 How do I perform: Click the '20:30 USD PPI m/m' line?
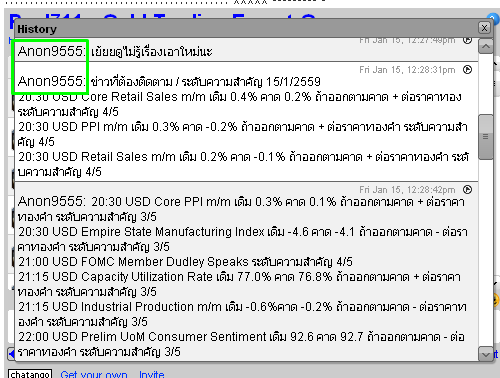(243, 127)
